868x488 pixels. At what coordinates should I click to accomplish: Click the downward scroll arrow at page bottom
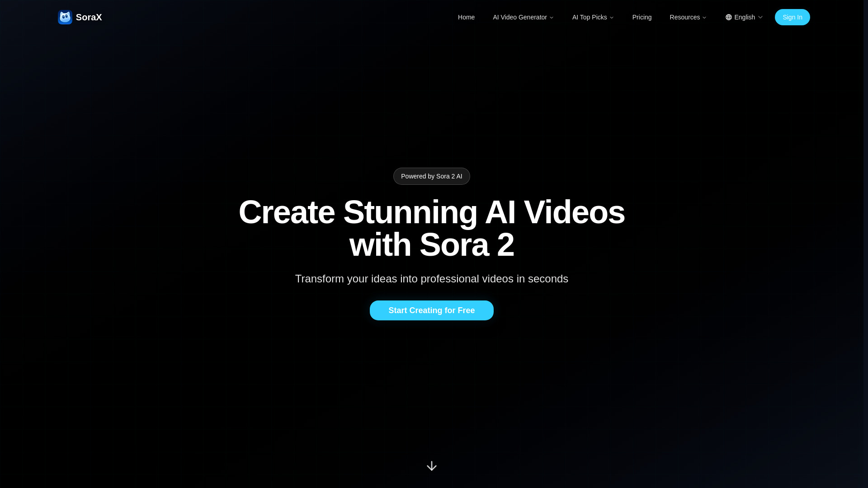(432, 466)
